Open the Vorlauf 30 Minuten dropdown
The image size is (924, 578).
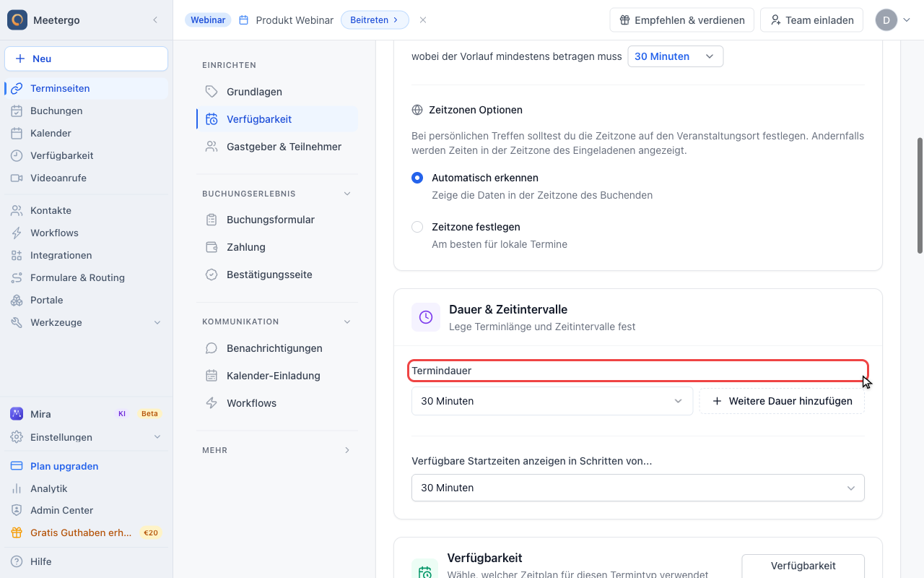(676, 56)
